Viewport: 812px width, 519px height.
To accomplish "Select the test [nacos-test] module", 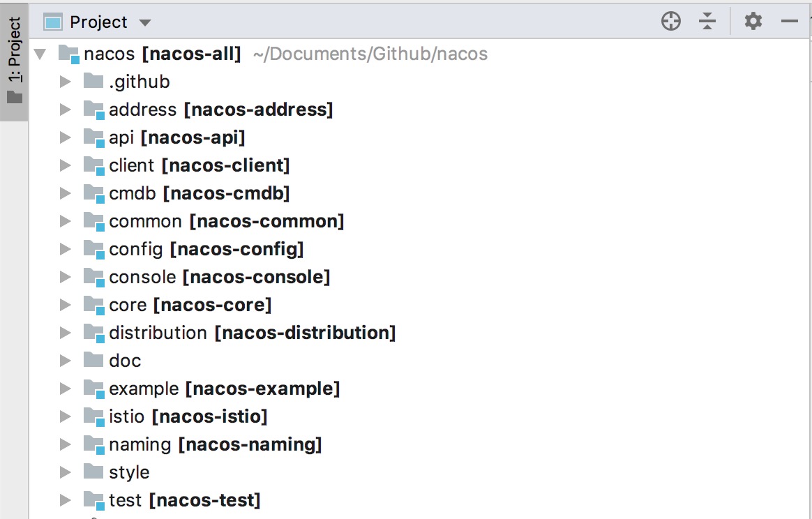I will click(x=184, y=500).
